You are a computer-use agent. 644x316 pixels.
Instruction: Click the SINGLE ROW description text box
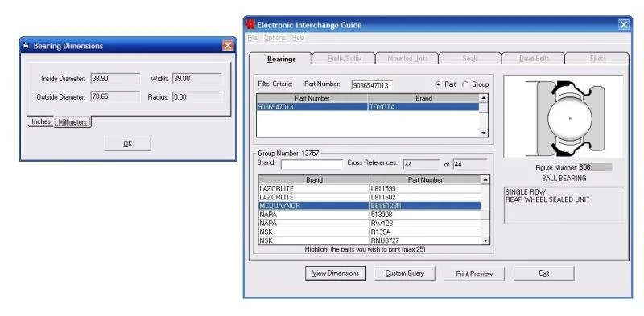[x=563, y=205]
